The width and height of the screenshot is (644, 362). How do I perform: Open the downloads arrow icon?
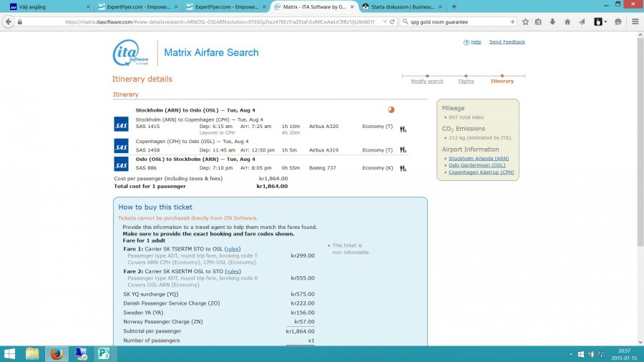pos(552,21)
